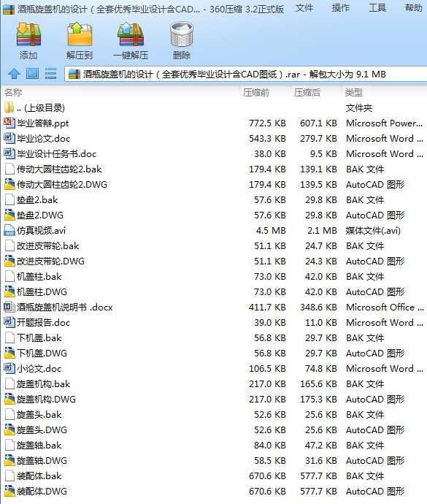427x504 pixels.
Task: Select the 改进皮带轮.DWG AutoCAD icon
Action: click(x=9, y=261)
